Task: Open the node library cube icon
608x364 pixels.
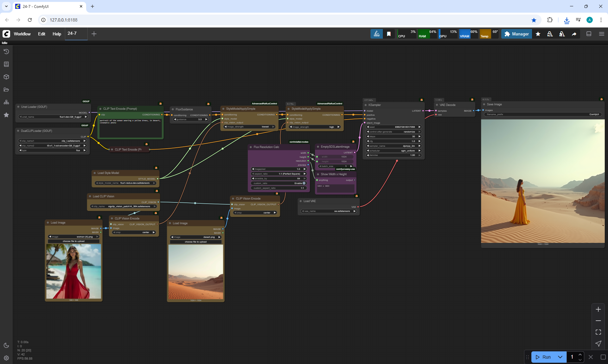Action: pos(6,77)
